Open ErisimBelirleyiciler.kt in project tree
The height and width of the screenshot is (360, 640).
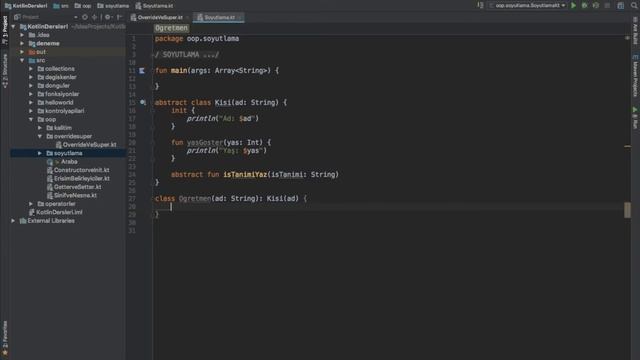click(x=78, y=179)
